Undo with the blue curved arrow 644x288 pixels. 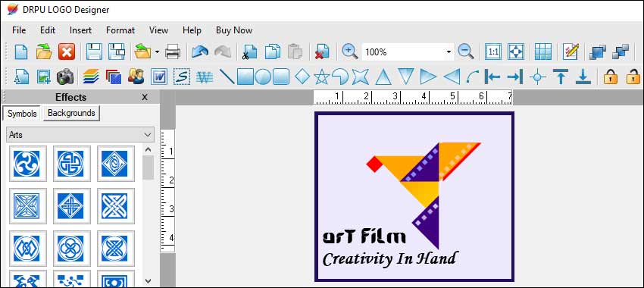200,52
